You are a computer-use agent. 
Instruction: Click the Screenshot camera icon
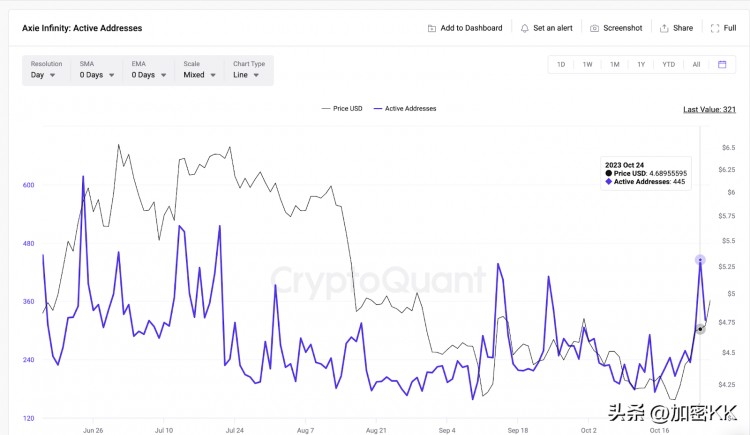click(594, 28)
